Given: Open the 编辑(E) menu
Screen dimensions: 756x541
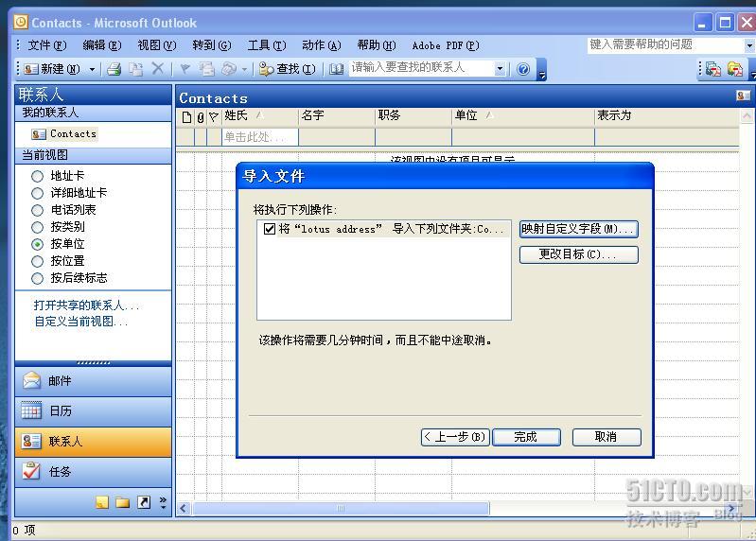Looking at the screenshot, I should [x=102, y=45].
